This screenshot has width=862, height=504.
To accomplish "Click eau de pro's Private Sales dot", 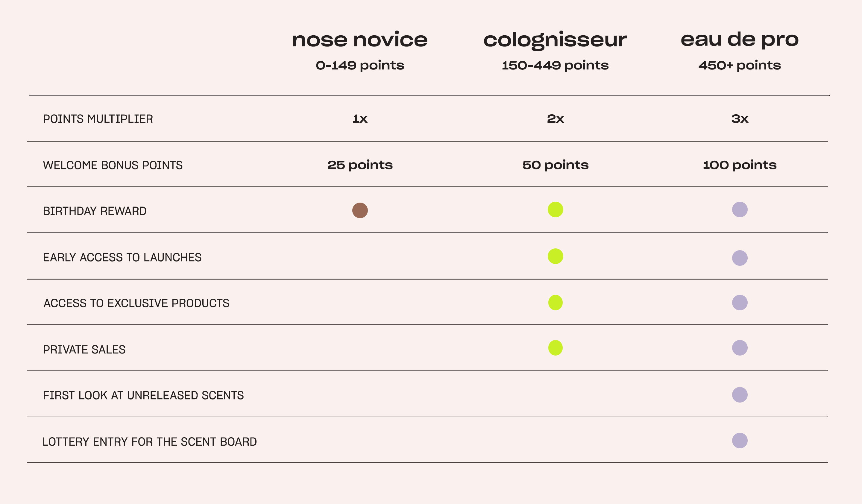I will tap(740, 348).
